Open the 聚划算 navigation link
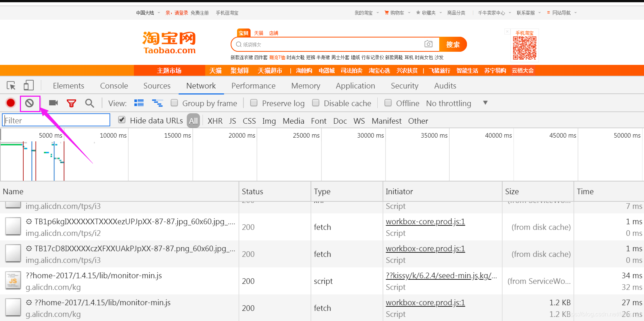The height and width of the screenshot is (321, 644). pyautogui.click(x=240, y=70)
